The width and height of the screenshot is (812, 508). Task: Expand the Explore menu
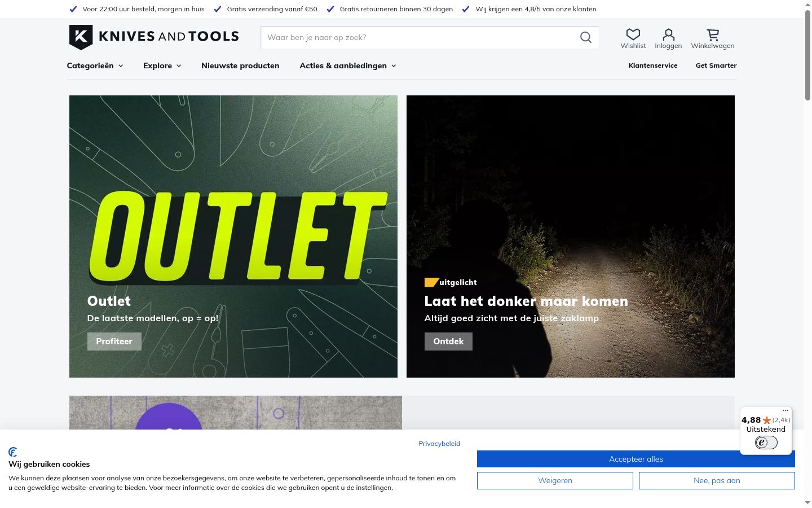[162, 65]
